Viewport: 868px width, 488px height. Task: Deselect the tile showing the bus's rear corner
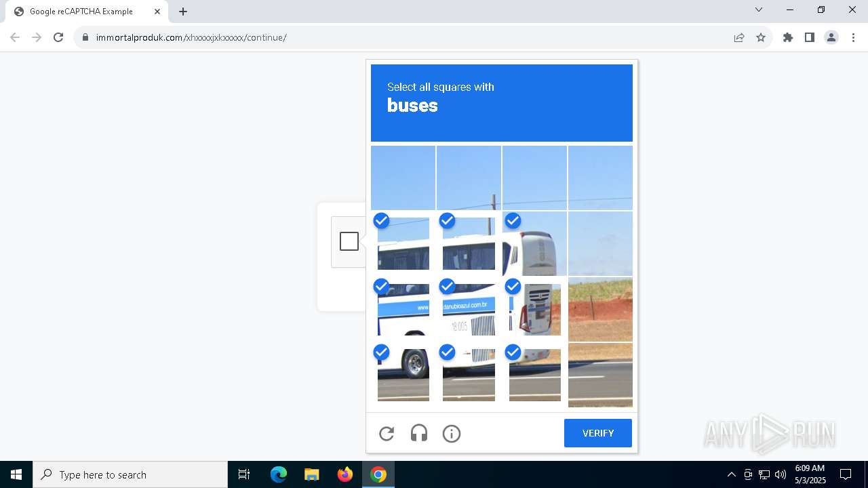tap(534, 243)
